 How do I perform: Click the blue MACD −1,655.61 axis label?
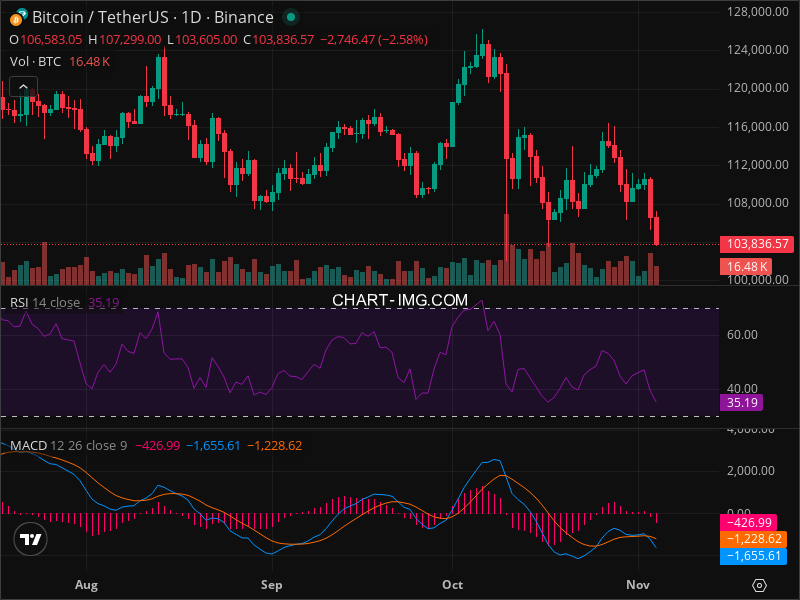point(752,555)
